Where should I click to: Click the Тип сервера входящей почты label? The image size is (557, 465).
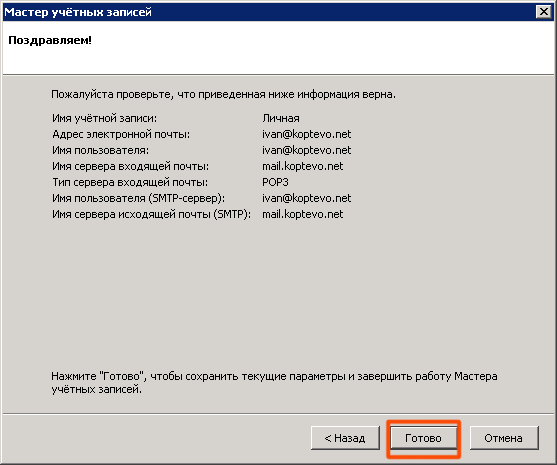(x=130, y=182)
